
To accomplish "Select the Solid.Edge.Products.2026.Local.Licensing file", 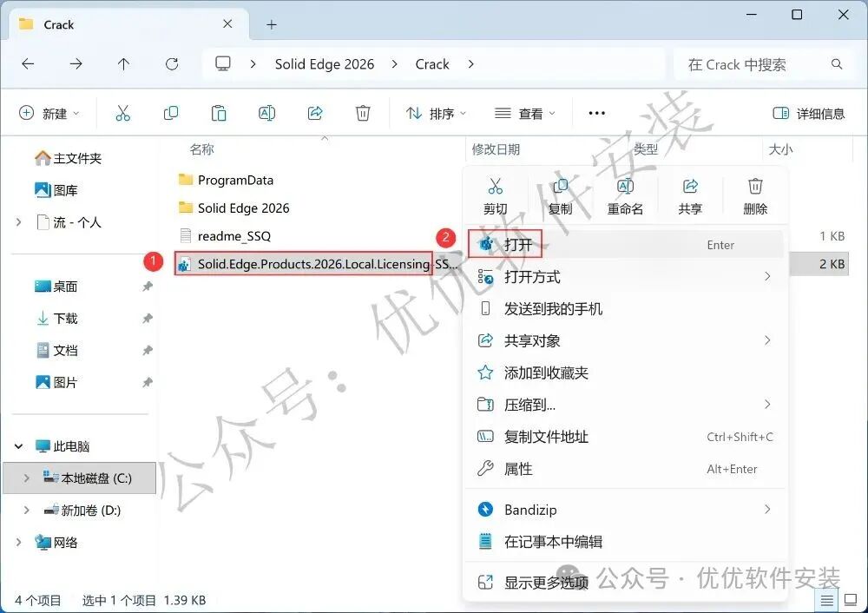I will 319,264.
